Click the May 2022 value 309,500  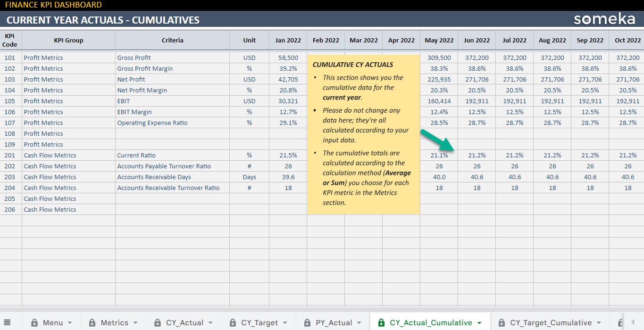439,58
